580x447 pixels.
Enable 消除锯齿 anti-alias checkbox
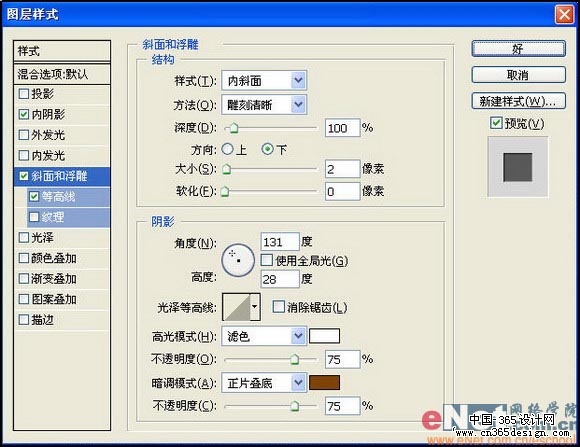[278, 306]
